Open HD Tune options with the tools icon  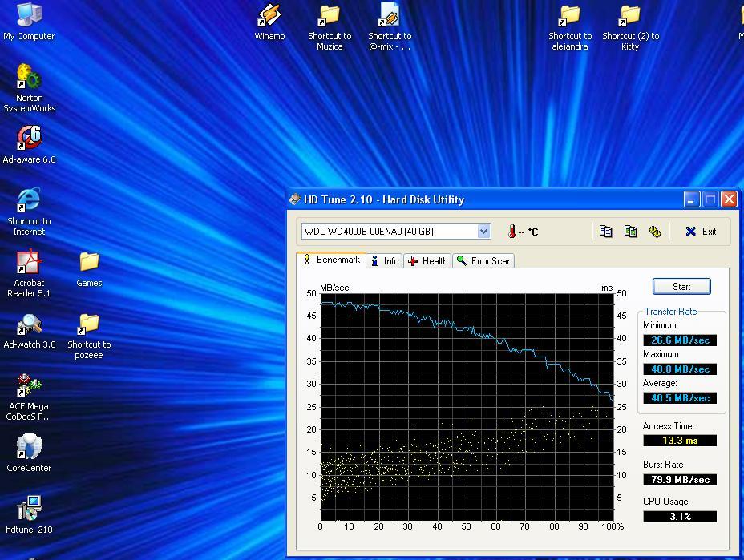point(655,232)
